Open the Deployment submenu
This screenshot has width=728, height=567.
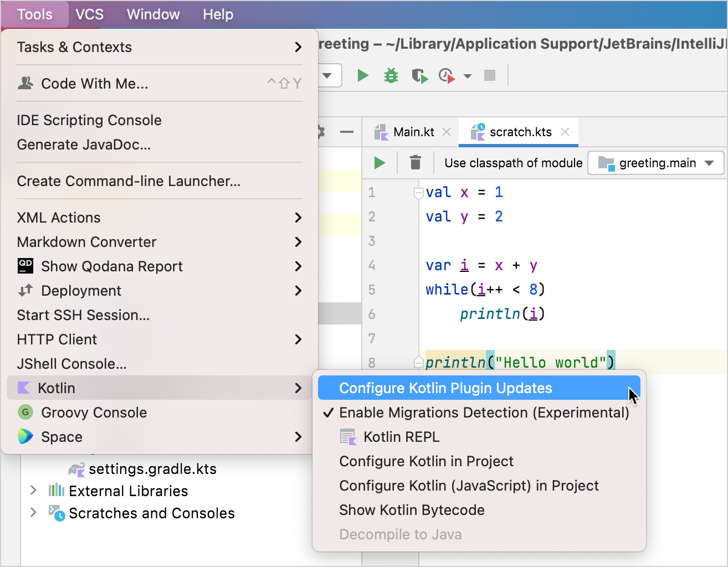(160, 291)
